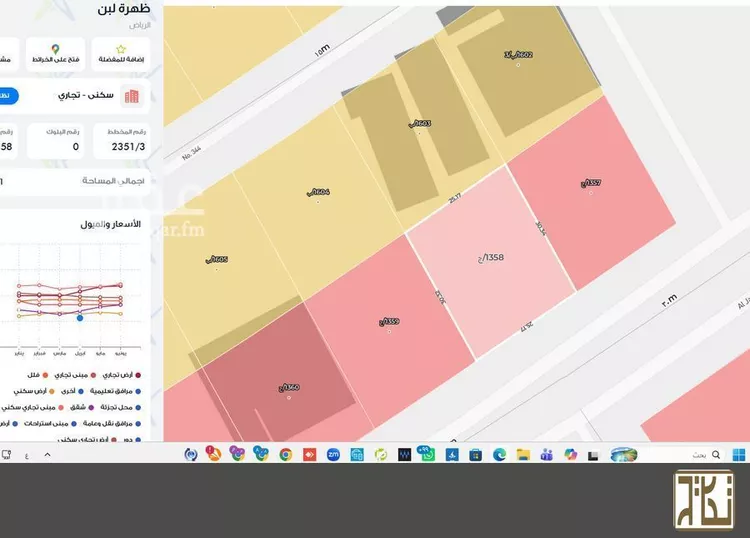This screenshot has height=538, width=750.
Task: Click the إضافة للمفضلة button
Action: (x=121, y=55)
